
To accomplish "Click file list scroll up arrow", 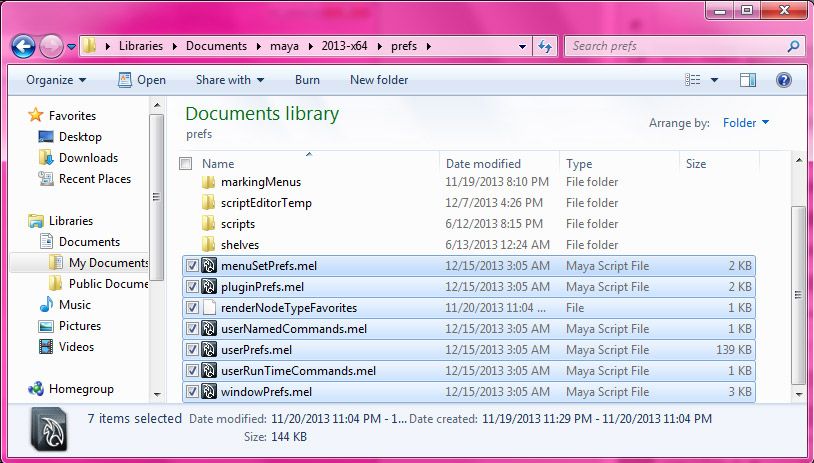I will tap(798, 161).
